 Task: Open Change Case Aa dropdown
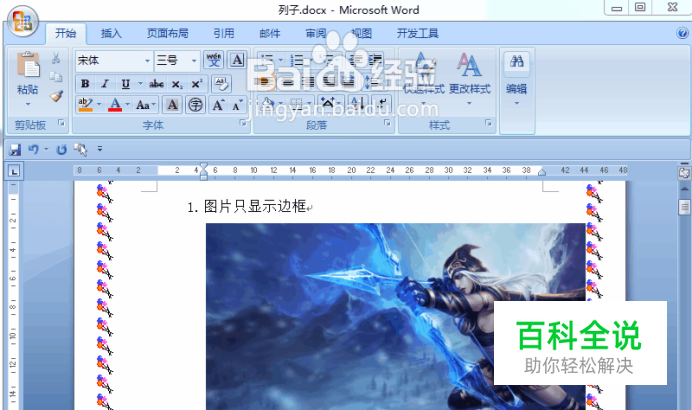(x=146, y=105)
